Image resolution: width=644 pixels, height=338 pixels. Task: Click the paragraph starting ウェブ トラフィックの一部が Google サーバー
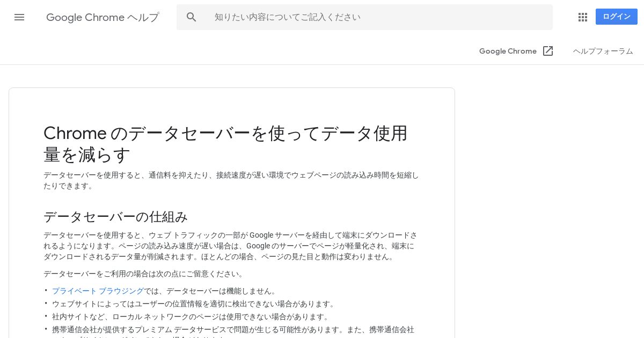(x=230, y=246)
